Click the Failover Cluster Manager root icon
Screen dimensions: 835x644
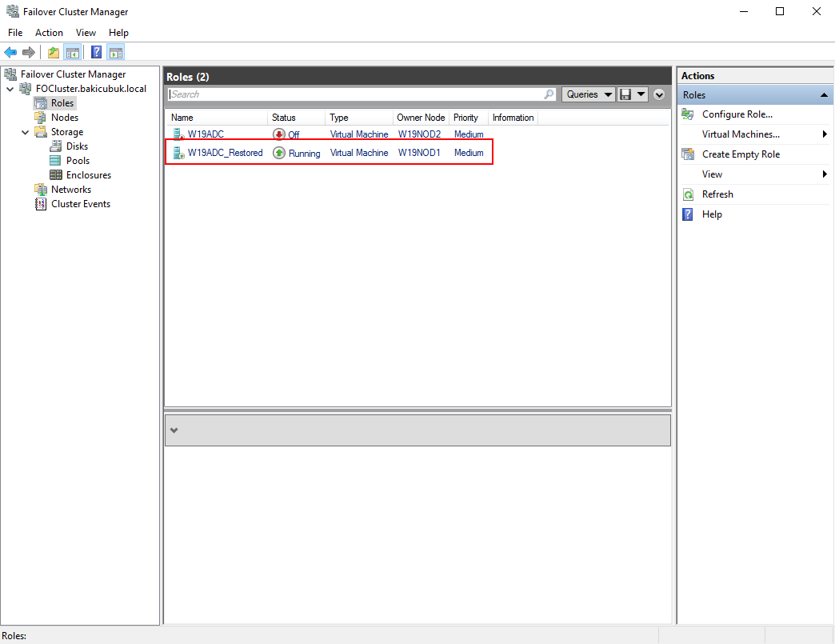coord(10,74)
